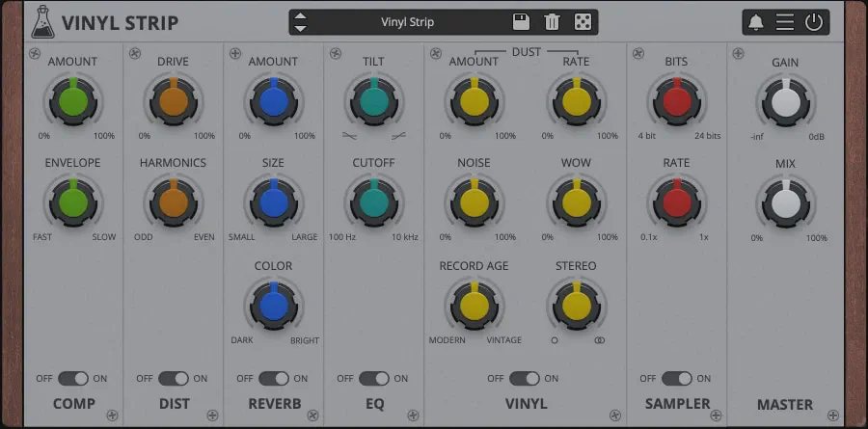Click the dice randomize icon
The height and width of the screenshot is (429, 868).
(583, 22)
